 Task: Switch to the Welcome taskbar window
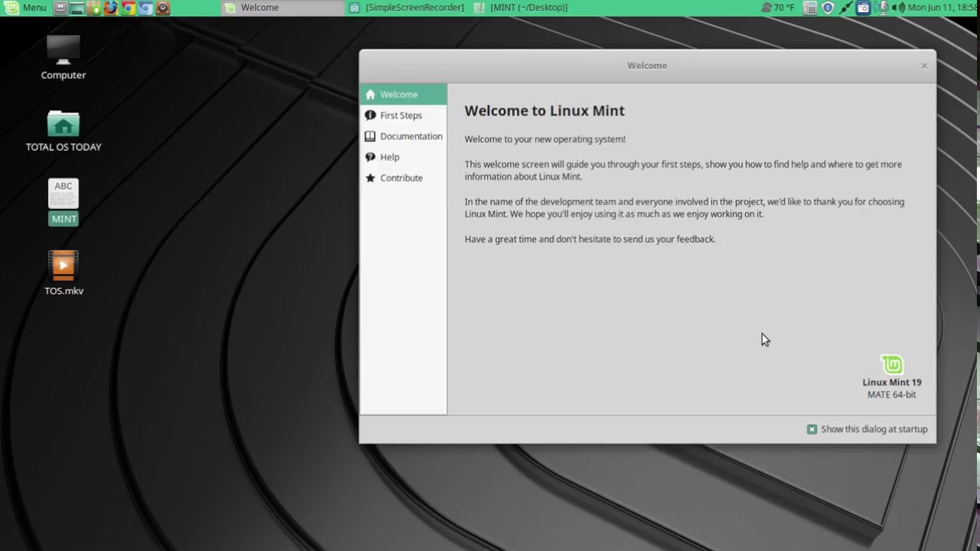coord(283,8)
